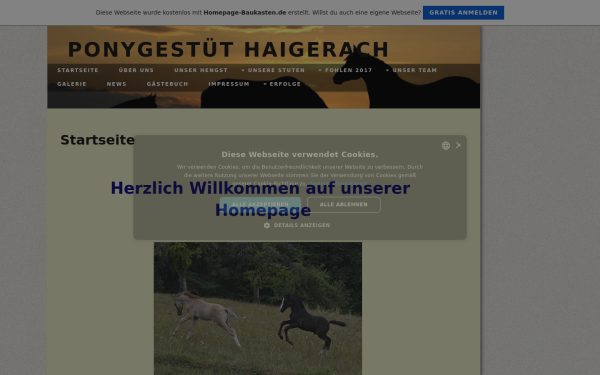The height and width of the screenshot is (375, 600).
Task: Click the 'Diese Webseite verwendet Cookies.' title
Action: 300,154
